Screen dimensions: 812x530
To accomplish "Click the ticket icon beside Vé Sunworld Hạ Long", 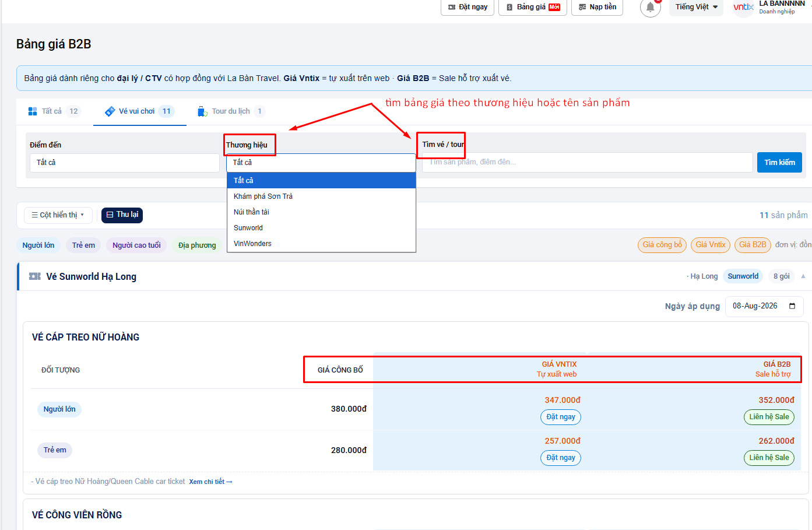I will click(x=35, y=276).
